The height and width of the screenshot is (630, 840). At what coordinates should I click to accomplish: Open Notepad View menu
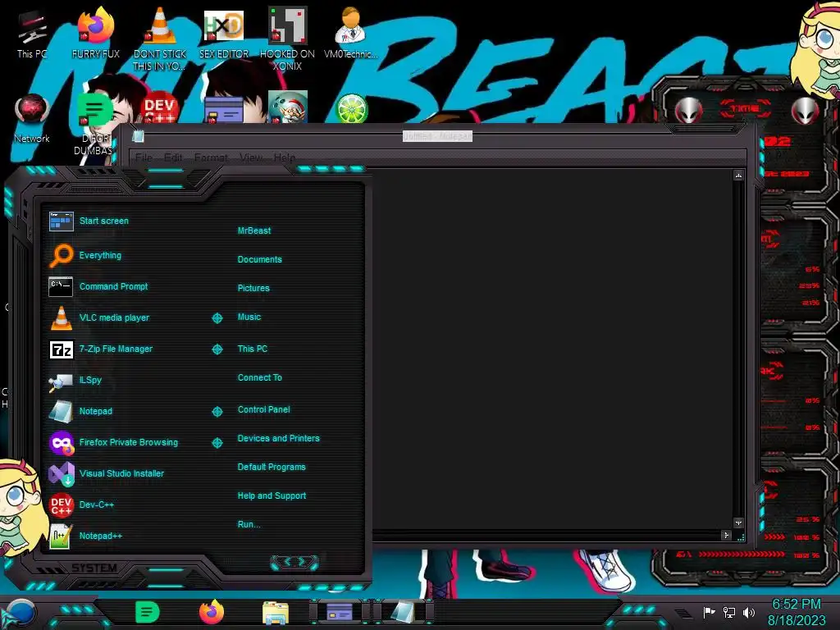(251, 157)
